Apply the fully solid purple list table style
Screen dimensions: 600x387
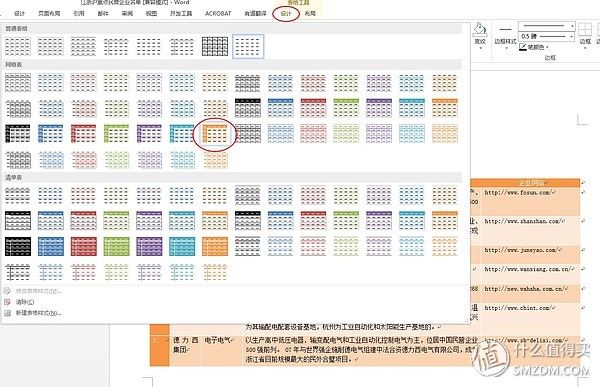point(149,247)
